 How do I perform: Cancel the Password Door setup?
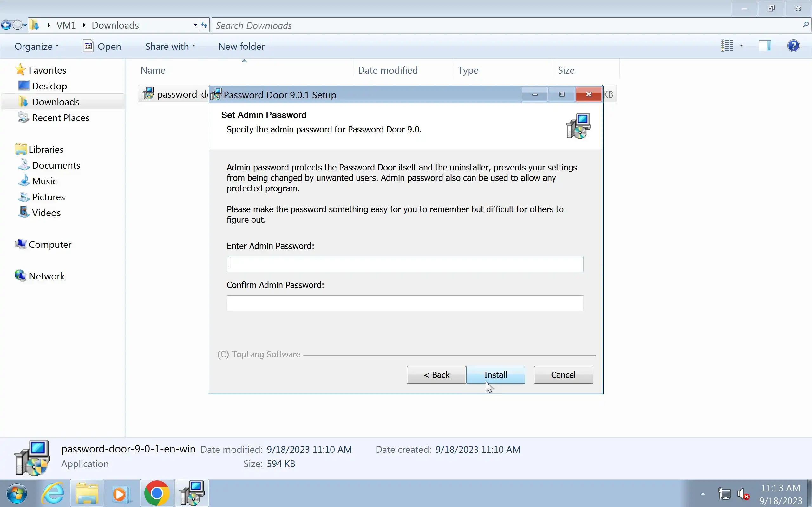coord(563,375)
